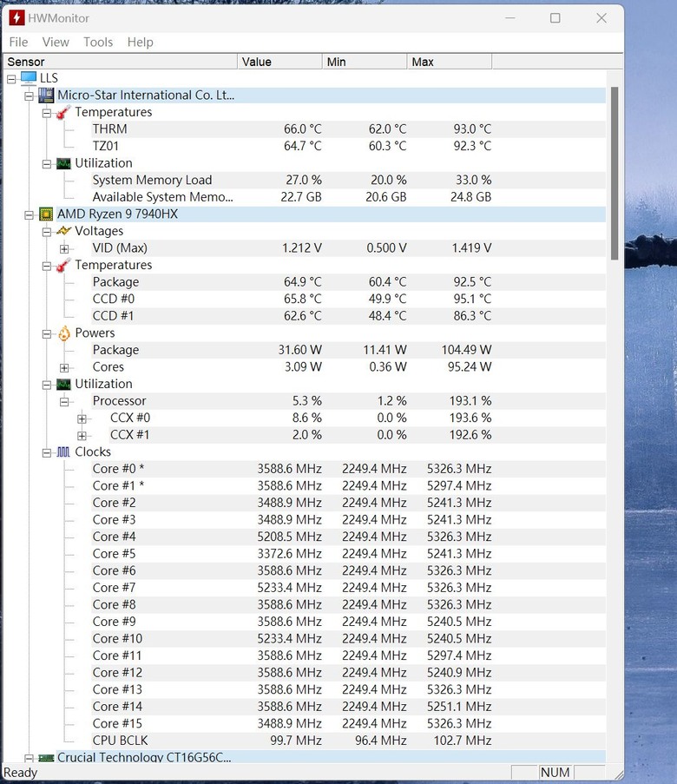Click the Ready status bar text
677x784 pixels.
(21, 773)
